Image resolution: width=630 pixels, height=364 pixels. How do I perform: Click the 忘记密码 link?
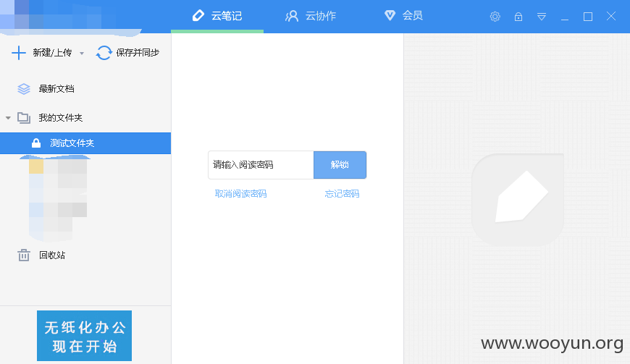[342, 194]
